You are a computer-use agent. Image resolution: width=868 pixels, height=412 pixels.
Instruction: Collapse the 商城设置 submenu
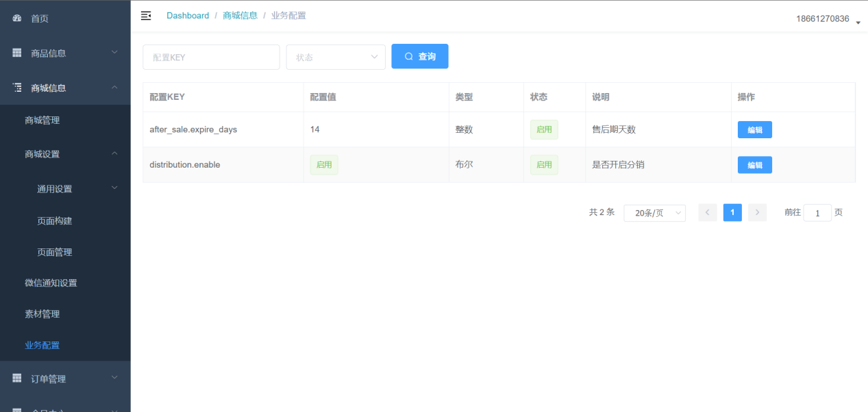coord(114,154)
